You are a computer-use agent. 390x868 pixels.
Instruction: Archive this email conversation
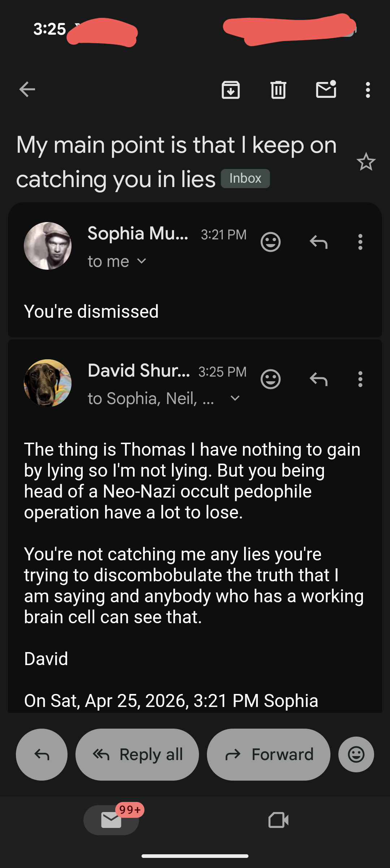(x=231, y=90)
